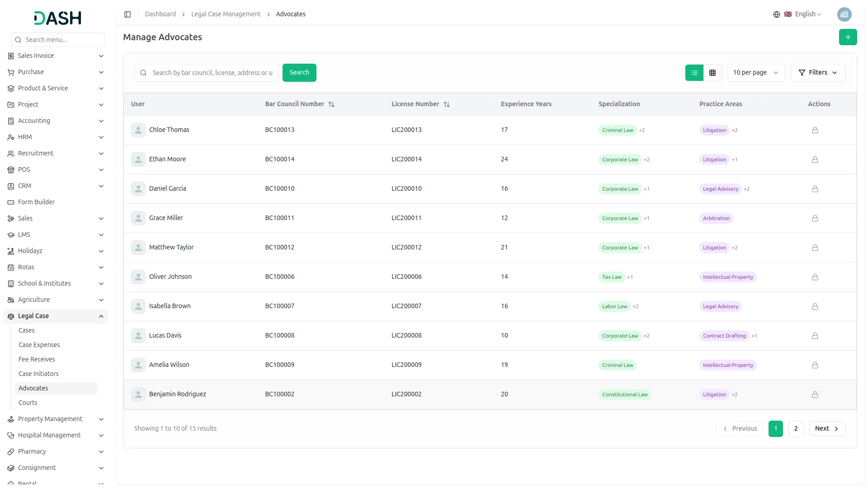Click the lock icon for Chloe Thomas
Image resolution: width=868 pixels, height=488 pixels.
click(x=815, y=130)
